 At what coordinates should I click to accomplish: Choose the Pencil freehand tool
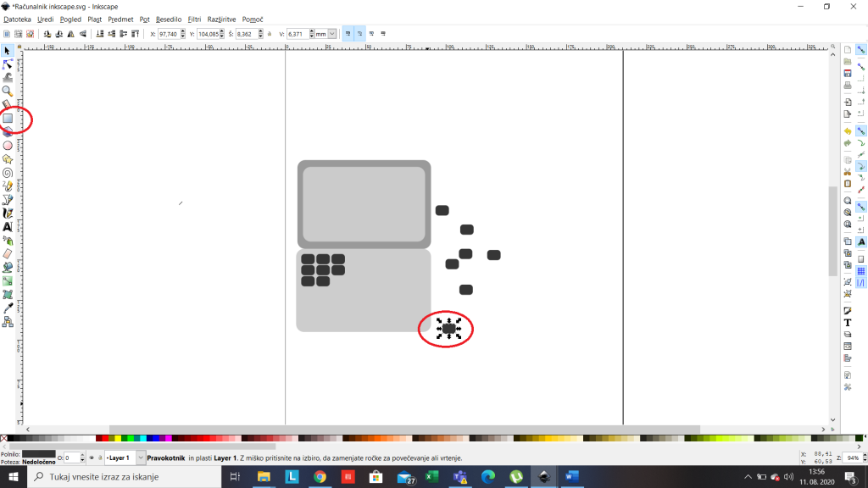[x=8, y=186]
